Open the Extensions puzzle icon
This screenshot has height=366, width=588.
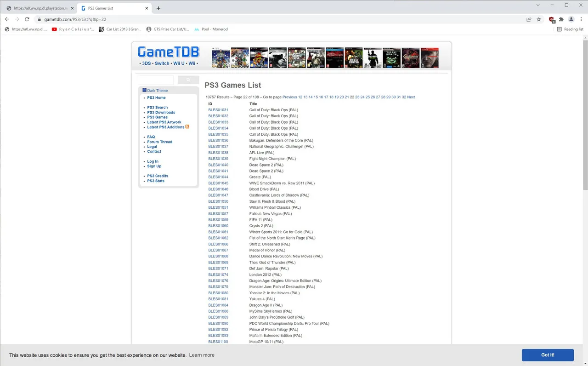(561, 19)
